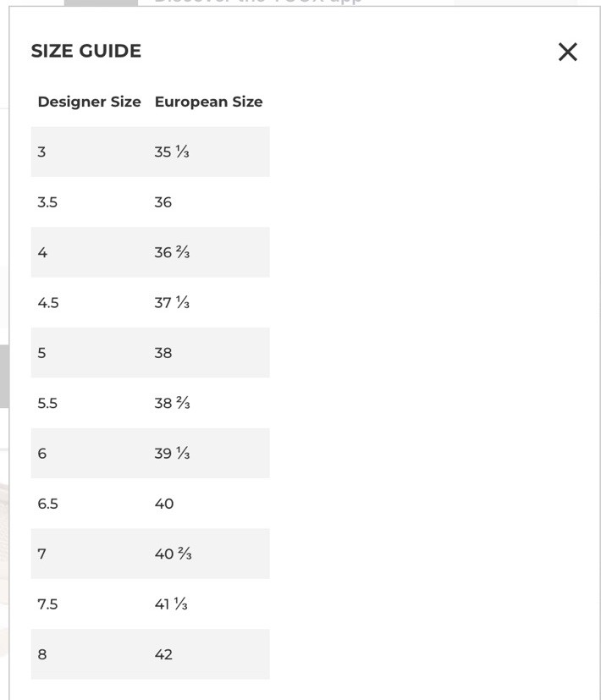
Task: Click European size 36 value
Action: click(163, 202)
